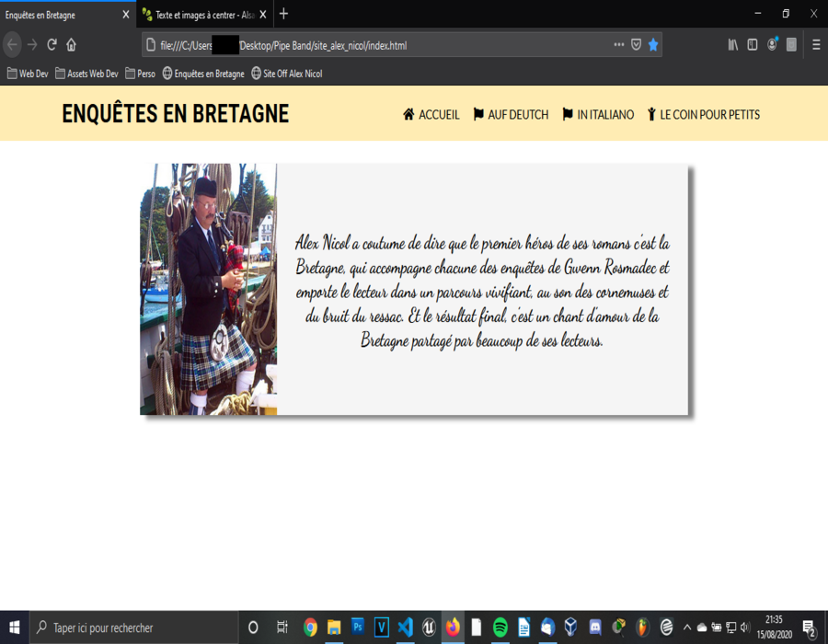Click the browser forward arrow

pos(32,45)
